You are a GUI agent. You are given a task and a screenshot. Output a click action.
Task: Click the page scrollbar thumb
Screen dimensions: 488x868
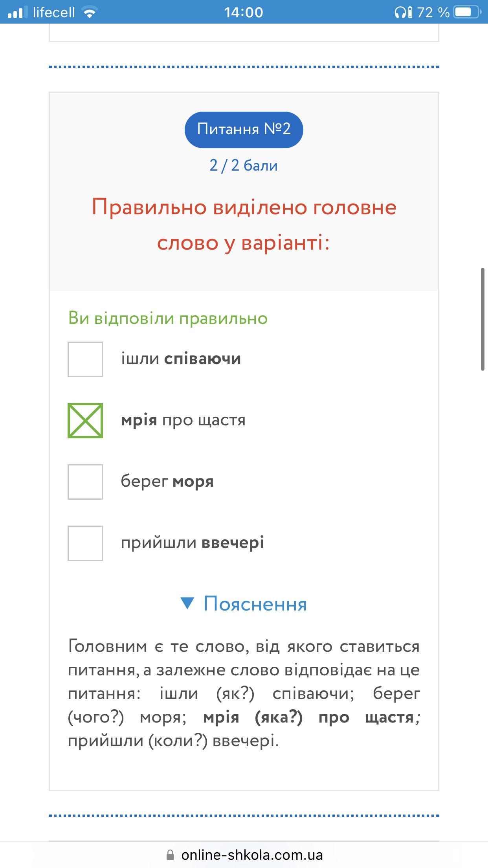point(482,319)
